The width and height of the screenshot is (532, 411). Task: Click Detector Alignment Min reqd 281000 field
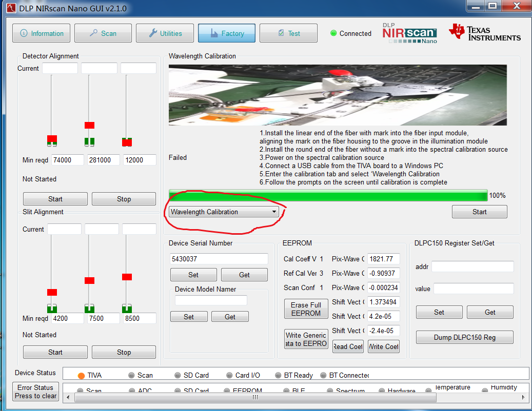[104, 160]
